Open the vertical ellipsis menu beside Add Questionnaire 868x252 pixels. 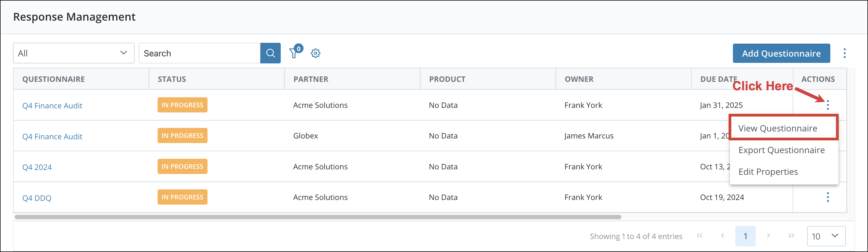click(x=845, y=53)
